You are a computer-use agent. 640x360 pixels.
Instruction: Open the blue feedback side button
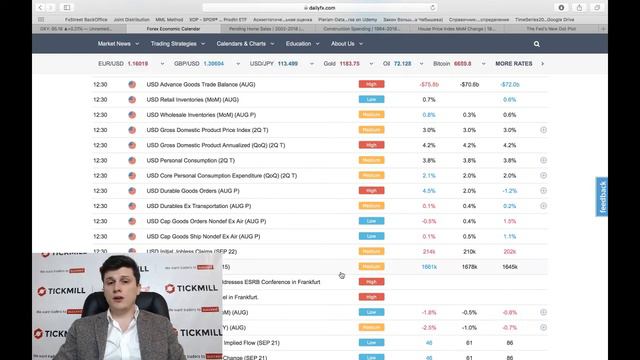(602, 197)
